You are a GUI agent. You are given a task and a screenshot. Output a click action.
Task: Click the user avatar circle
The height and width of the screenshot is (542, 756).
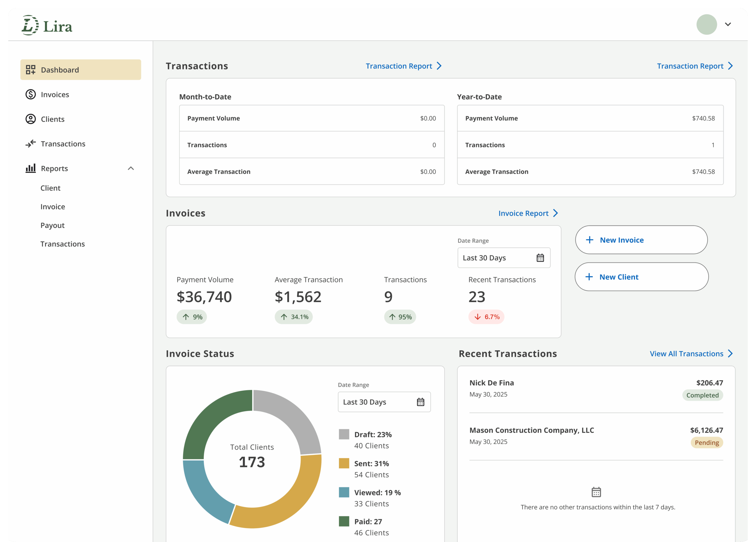tap(706, 24)
